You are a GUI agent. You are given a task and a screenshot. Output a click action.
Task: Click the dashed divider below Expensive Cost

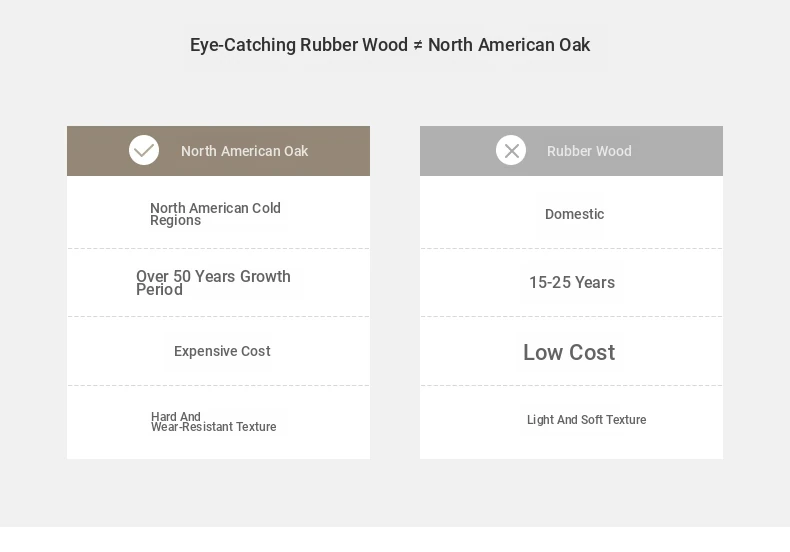click(218, 385)
